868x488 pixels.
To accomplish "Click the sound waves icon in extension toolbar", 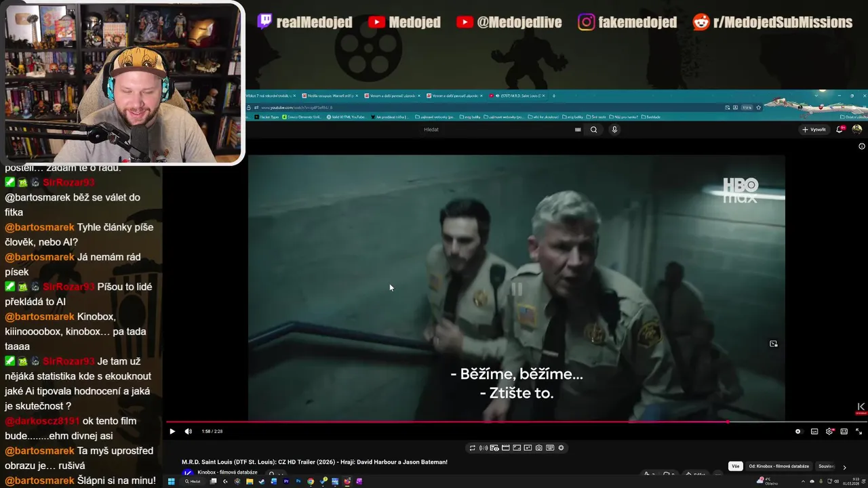I will coord(484,448).
